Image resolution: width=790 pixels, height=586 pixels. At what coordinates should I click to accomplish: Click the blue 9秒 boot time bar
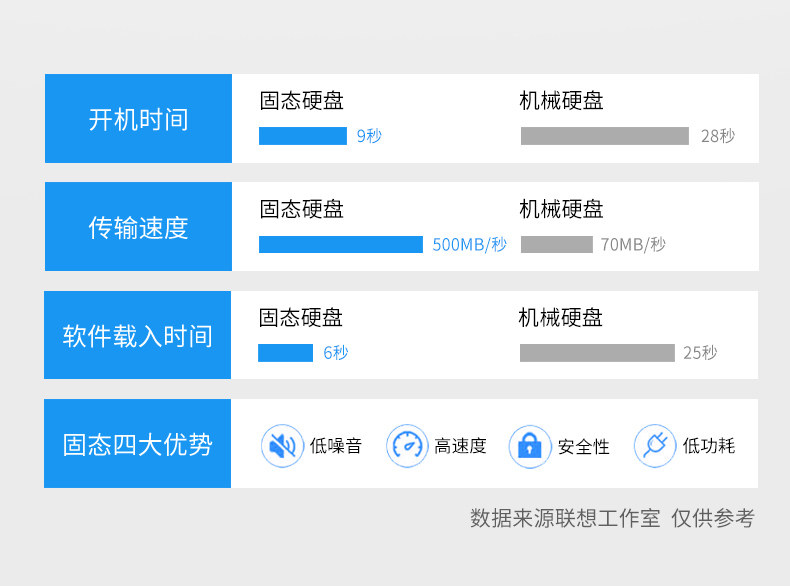(x=302, y=136)
